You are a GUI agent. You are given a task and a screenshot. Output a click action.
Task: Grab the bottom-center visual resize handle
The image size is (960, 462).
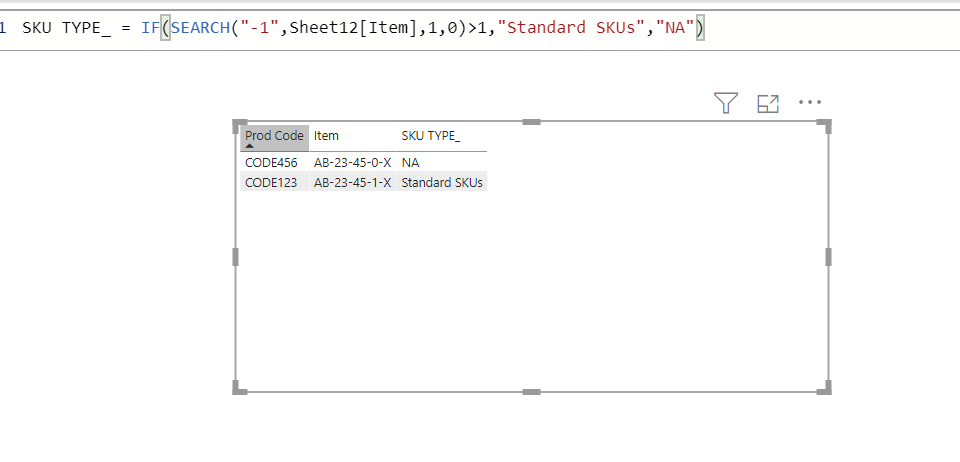click(x=531, y=392)
